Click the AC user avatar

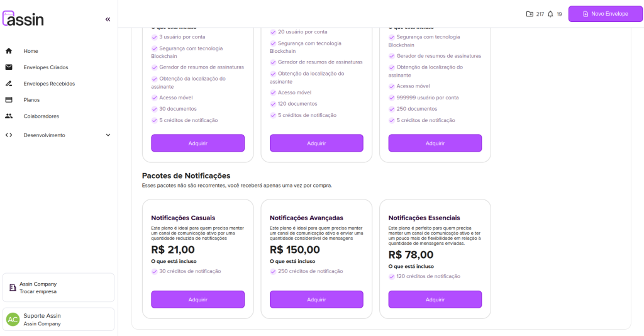coord(13,320)
